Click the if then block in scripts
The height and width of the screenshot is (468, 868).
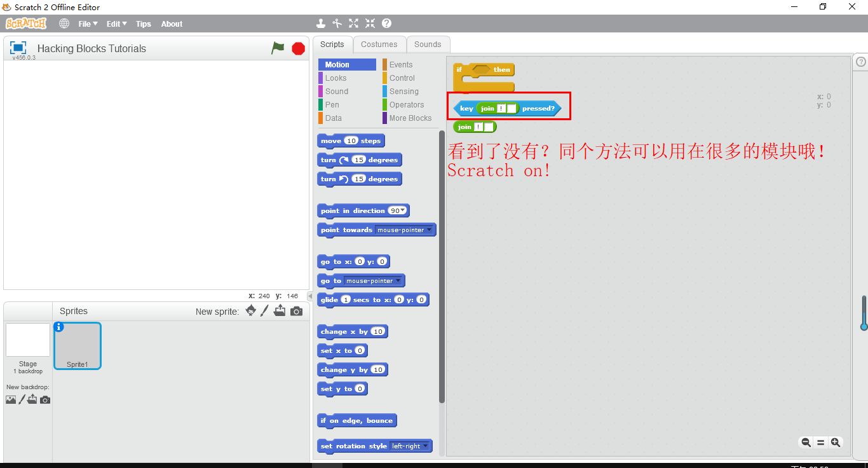click(484, 77)
